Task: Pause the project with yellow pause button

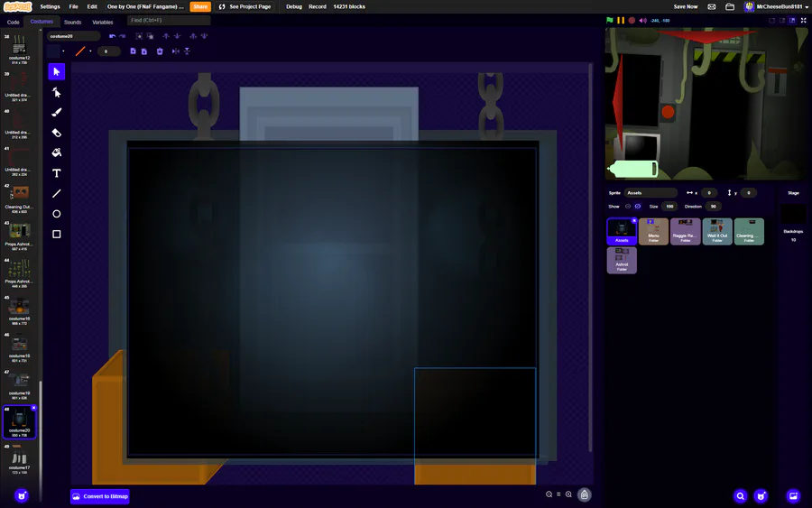Action: pos(621,20)
